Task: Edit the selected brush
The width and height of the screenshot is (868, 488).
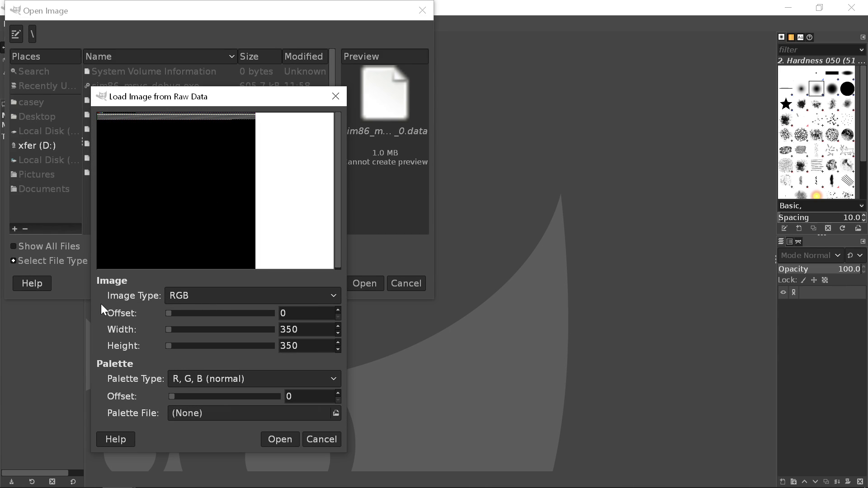Action: (784, 228)
